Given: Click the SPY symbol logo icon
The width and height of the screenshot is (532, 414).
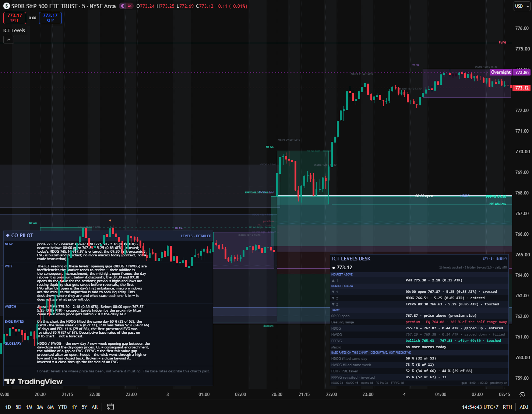Looking at the screenshot, I should [x=7, y=6].
